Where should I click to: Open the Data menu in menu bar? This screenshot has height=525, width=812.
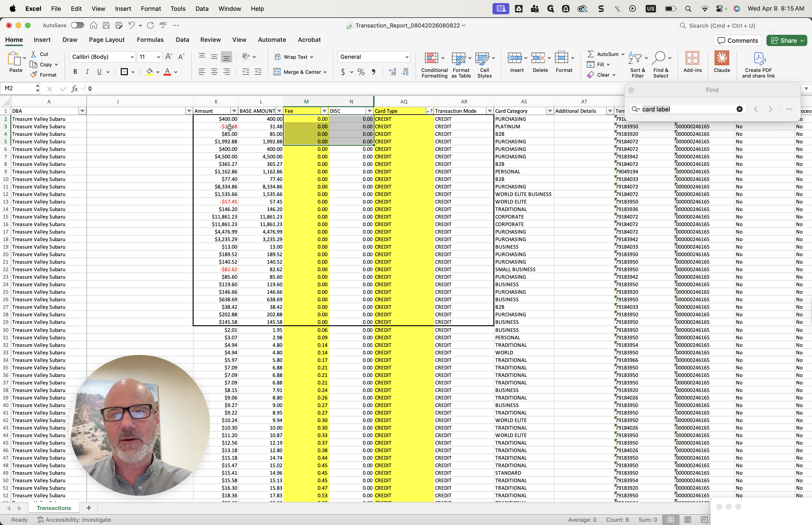click(202, 8)
